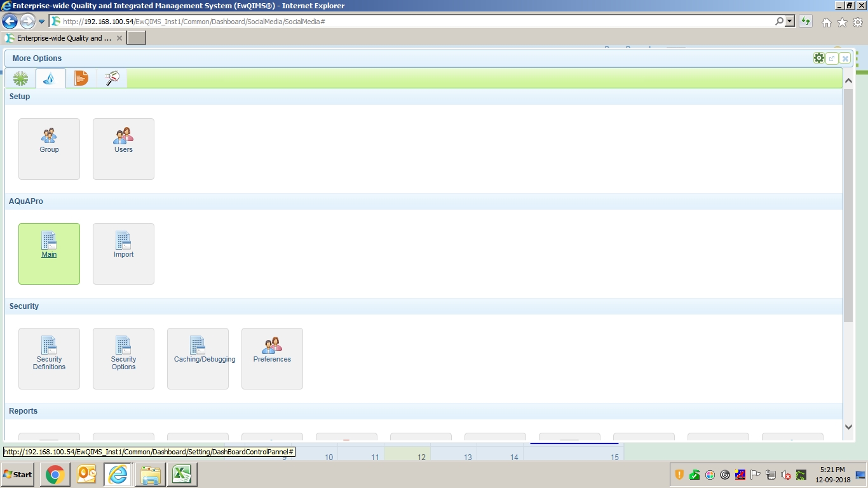This screenshot has height=488, width=868.
Task: Select the Enterprise-wide Quality browser tab
Action: coord(64,38)
